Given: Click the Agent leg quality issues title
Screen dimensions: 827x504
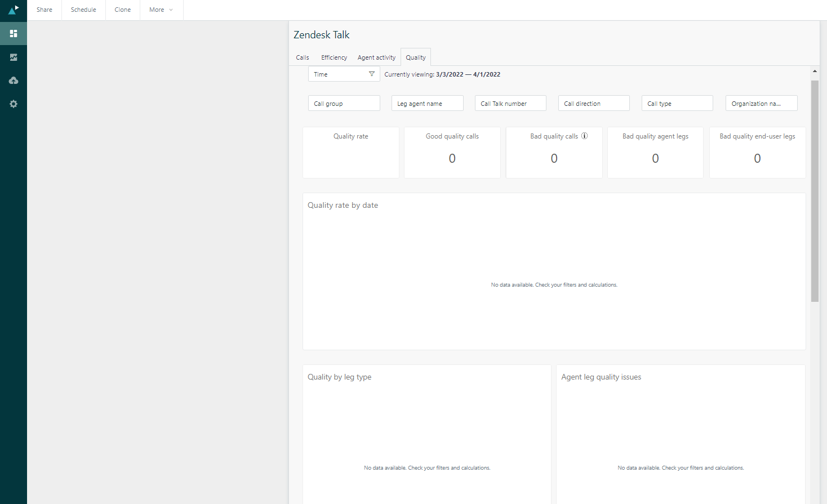Looking at the screenshot, I should tap(601, 377).
